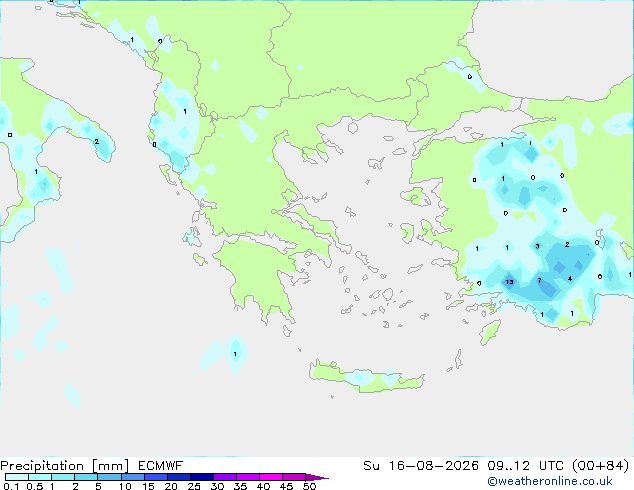This screenshot has width=634, height=490.
Task: Click the '40' legend label
Action: pyautogui.click(x=263, y=486)
